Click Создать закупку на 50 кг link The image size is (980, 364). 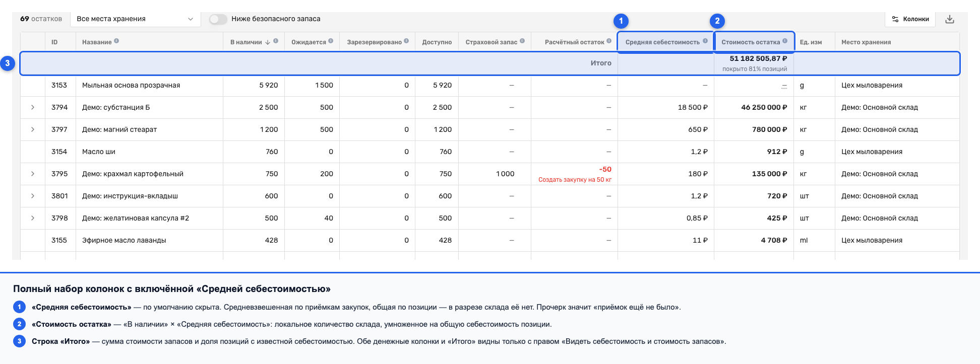(x=575, y=180)
